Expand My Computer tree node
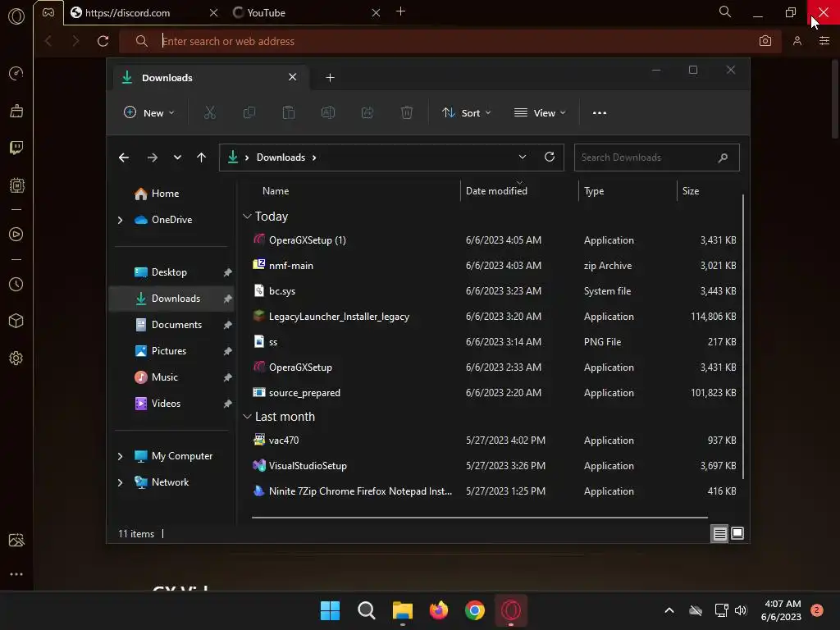The height and width of the screenshot is (630, 840). click(120, 456)
